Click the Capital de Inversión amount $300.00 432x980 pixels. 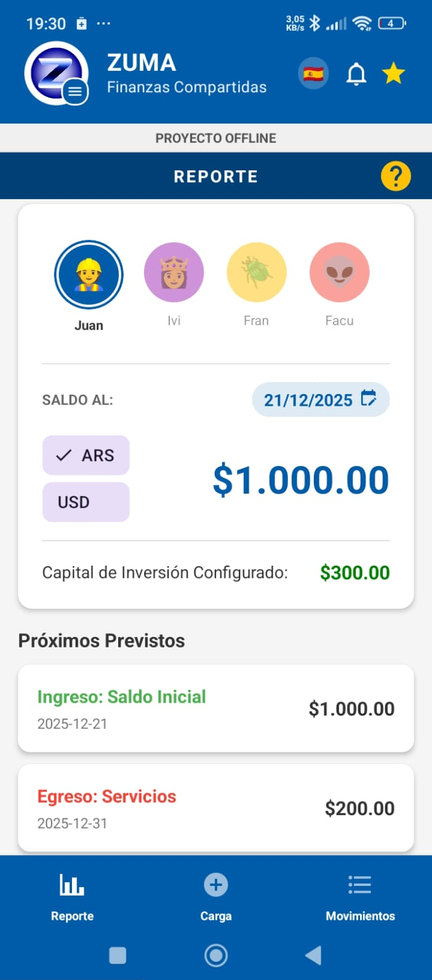354,572
